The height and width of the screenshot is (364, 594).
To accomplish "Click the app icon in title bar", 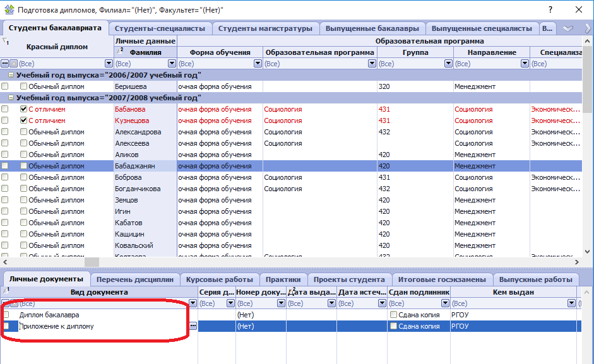I will pos(9,10).
